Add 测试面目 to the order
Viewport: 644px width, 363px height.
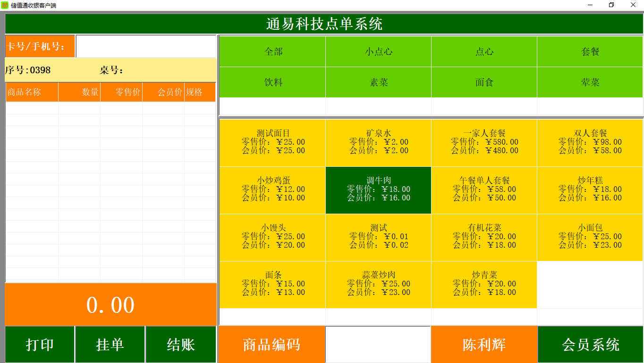272,143
